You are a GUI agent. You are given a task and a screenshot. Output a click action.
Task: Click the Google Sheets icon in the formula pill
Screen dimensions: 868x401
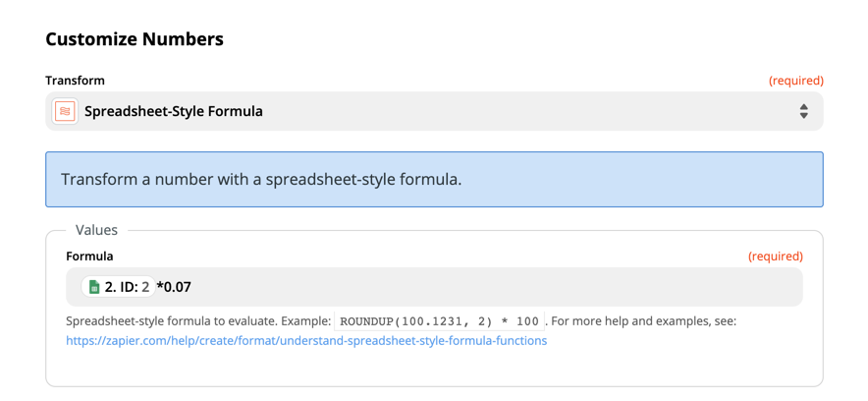94,287
